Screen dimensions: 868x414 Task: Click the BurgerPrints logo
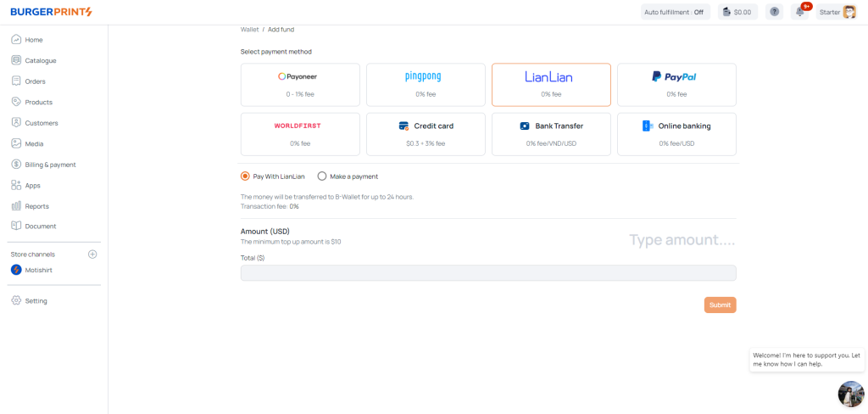[51, 12]
